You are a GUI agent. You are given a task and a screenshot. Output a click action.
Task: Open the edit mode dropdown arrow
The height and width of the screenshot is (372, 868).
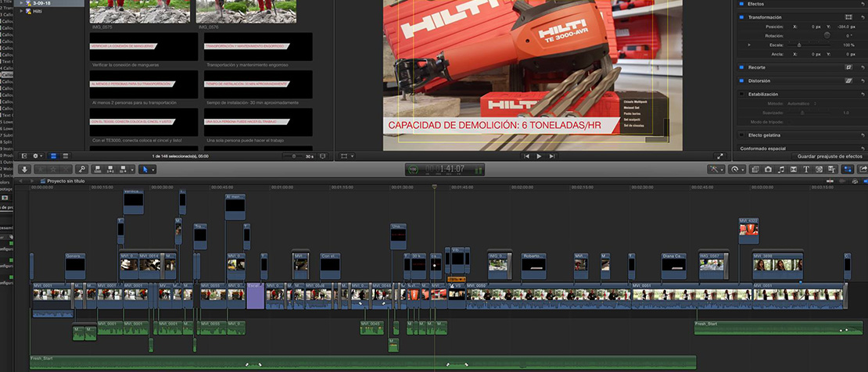(132, 170)
